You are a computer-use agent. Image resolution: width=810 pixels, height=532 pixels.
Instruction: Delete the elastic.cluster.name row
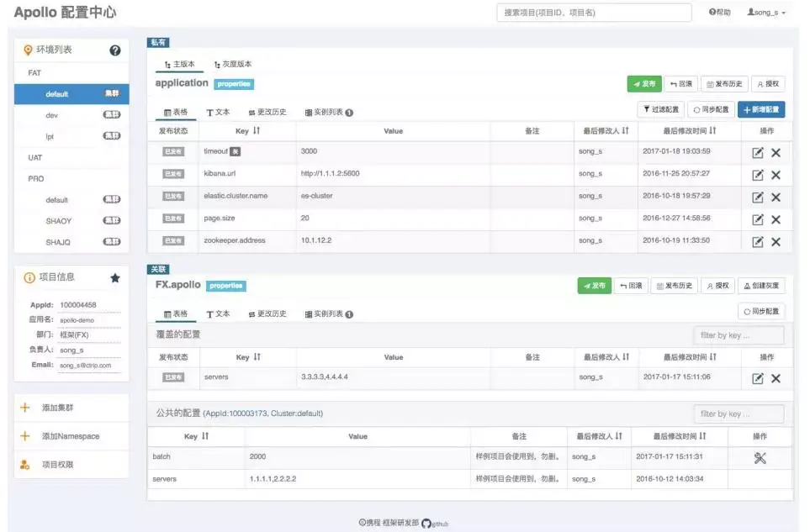(x=776, y=198)
